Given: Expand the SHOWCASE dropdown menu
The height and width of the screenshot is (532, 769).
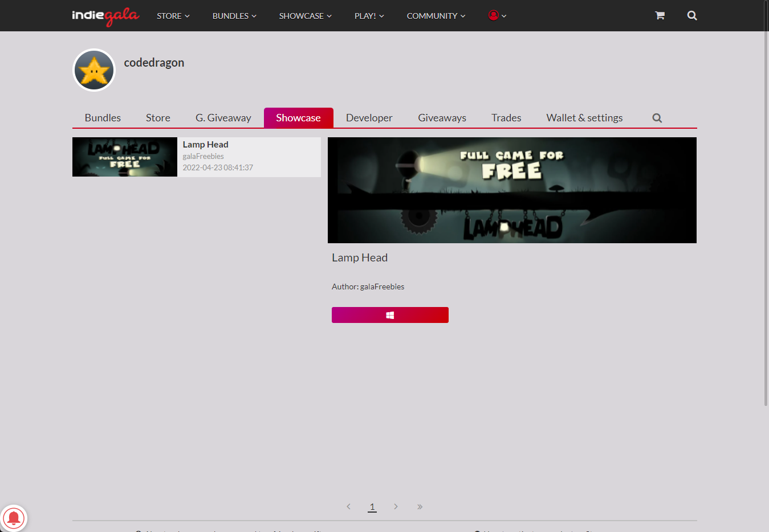Looking at the screenshot, I should click(x=305, y=16).
